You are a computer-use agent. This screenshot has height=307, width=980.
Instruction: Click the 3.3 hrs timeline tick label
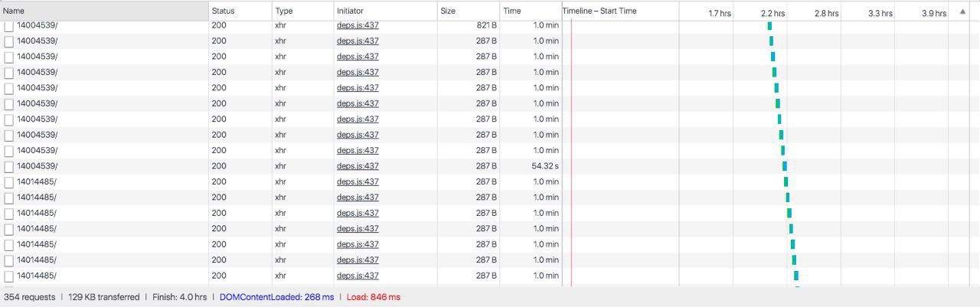pos(880,14)
